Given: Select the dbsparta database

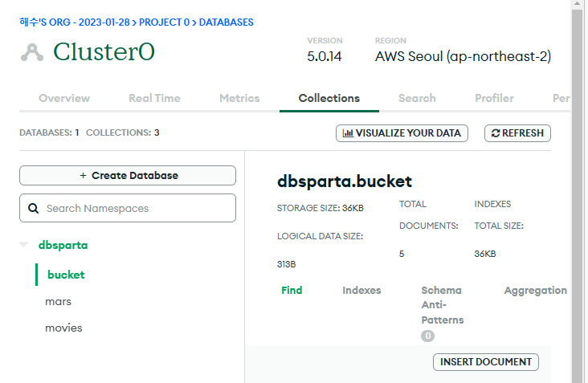Looking at the screenshot, I should click(x=63, y=245).
